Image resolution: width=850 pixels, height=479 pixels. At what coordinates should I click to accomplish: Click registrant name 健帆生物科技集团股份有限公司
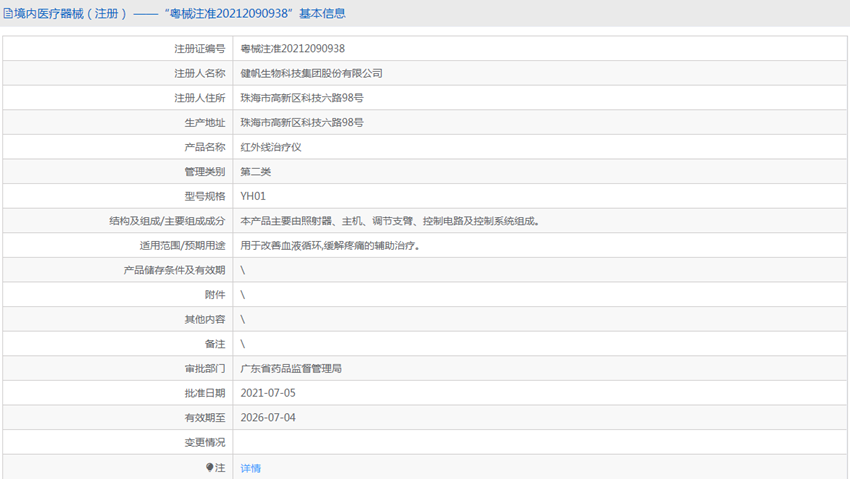pyautogui.click(x=311, y=73)
